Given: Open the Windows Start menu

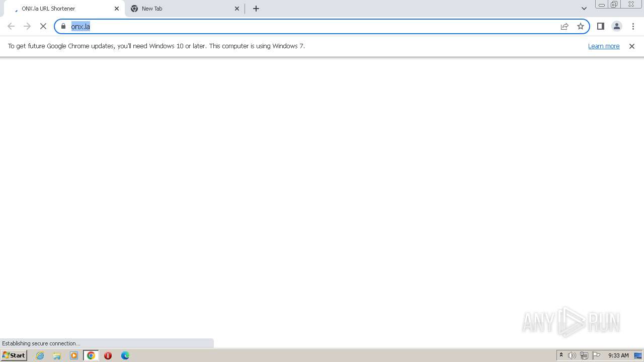Looking at the screenshot, I should tap(14, 355).
